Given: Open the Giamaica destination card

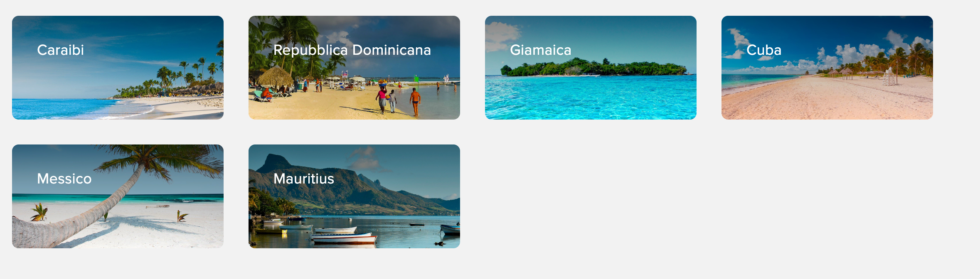Looking at the screenshot, I should click(x=591, y=68).
